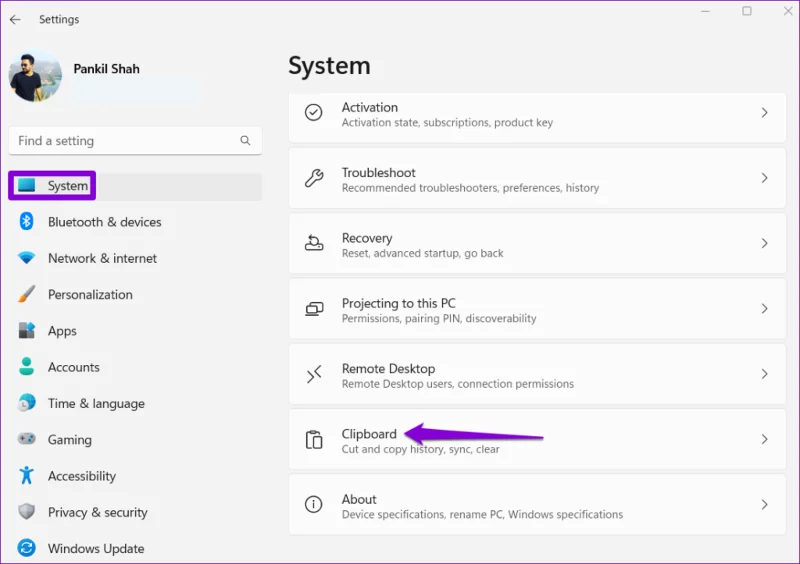The width and height of the screenshot is (800, 564).
Task: Click the Activation checkmark circle icon
Action: click(313, 112)
